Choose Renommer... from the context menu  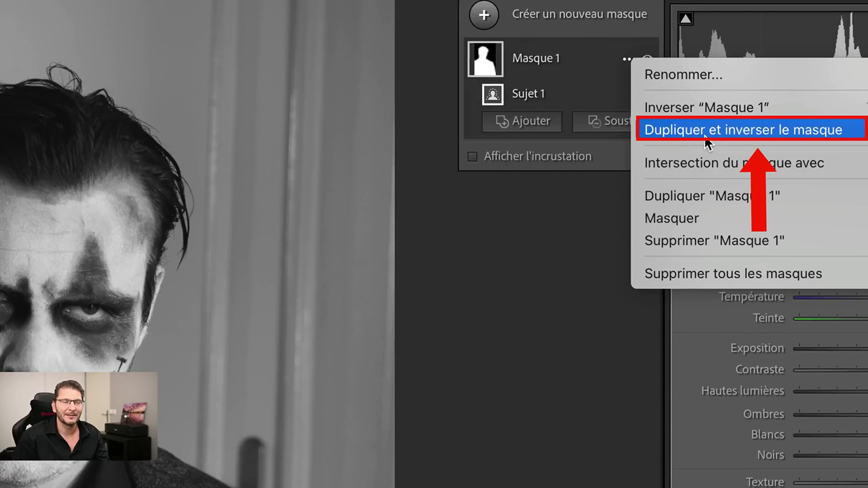[683, 74]
